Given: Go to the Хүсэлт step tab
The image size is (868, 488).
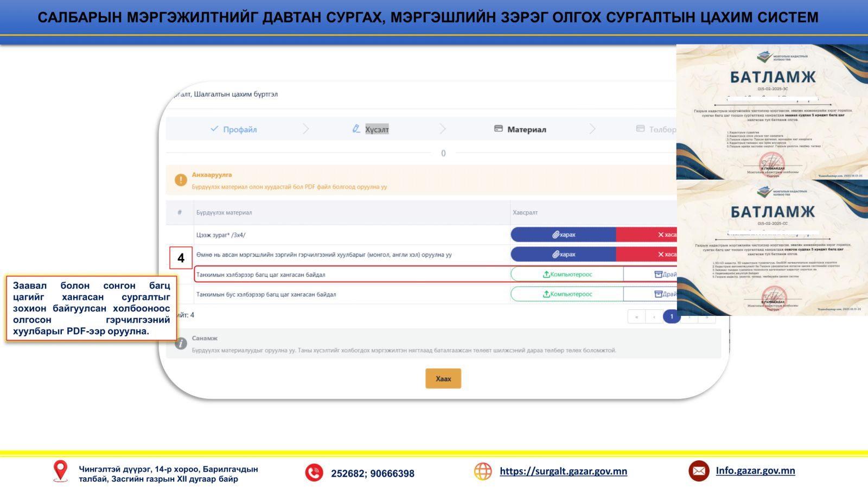Looking at the screenshot, I should [x=371, y=129].
